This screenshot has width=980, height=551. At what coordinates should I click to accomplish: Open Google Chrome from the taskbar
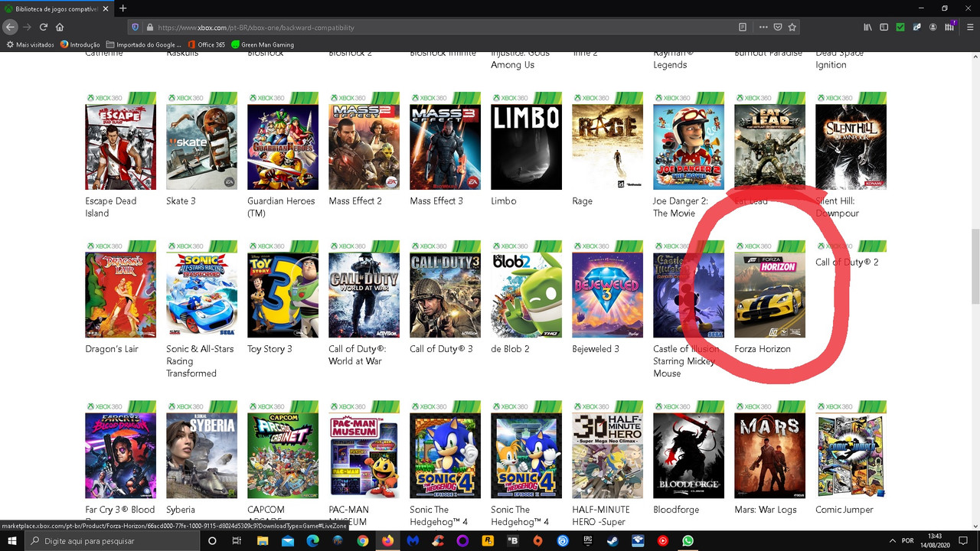coord(363,540)
